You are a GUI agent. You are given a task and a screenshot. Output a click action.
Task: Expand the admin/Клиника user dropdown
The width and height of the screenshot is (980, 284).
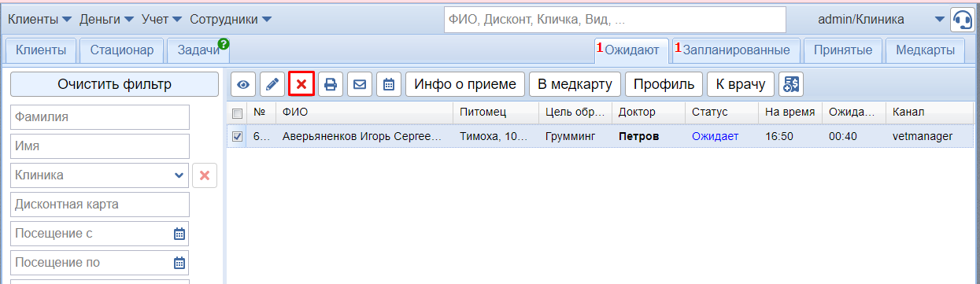939,19
